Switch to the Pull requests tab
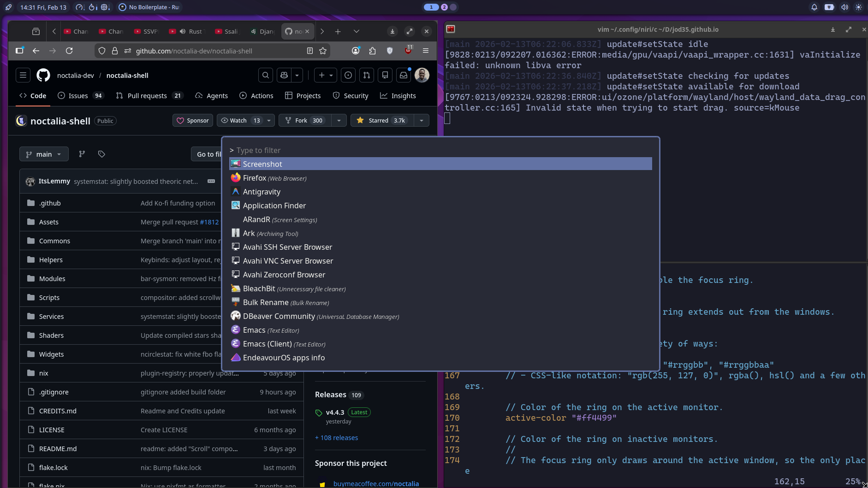868x488 pixels. (149, 95)
